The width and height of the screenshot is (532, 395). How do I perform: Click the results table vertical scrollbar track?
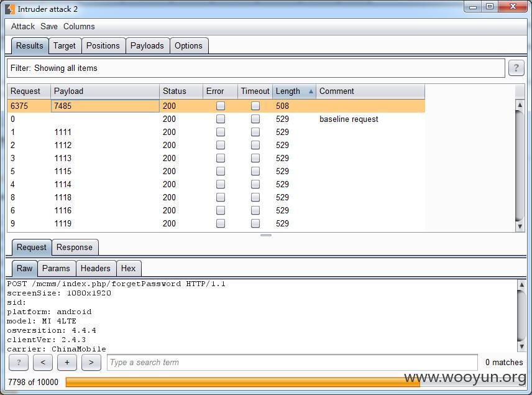coord(520,167)
